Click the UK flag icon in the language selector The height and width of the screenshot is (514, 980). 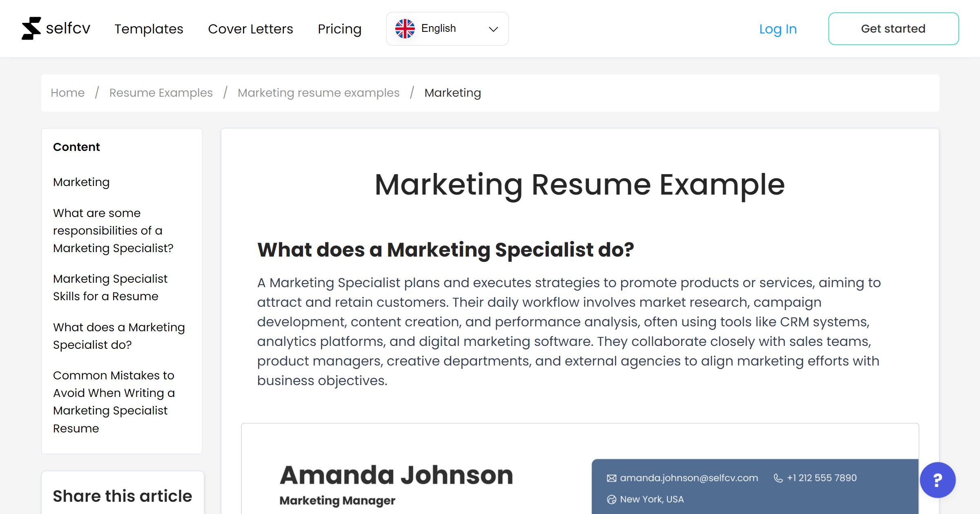tap(405, 28)
